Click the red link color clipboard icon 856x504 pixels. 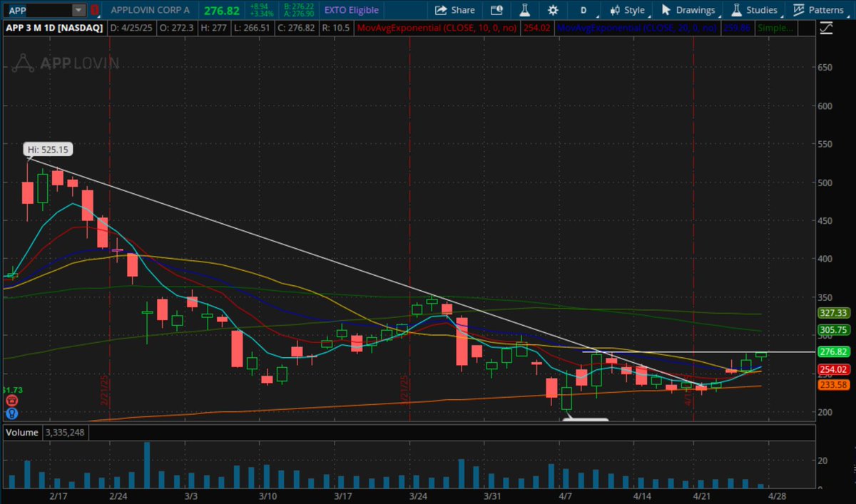[95, 11]
